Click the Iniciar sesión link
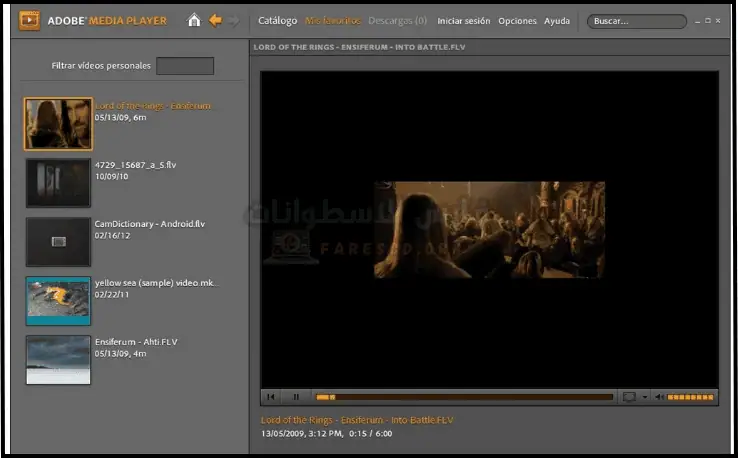738x458 pixels. point(464,21)
